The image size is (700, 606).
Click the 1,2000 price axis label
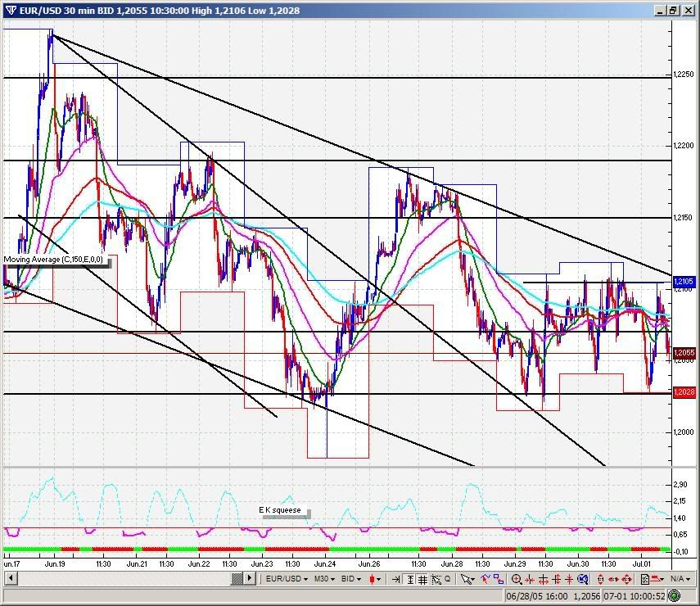tap(684, 432)
